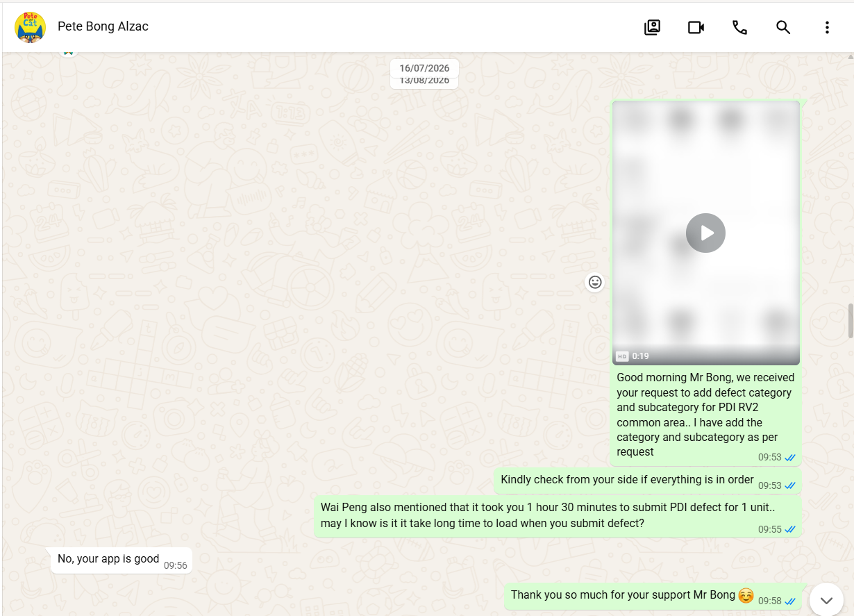Search in this conversation
Viewport: 854px width, 616px height.
click(x=783, y=27)
